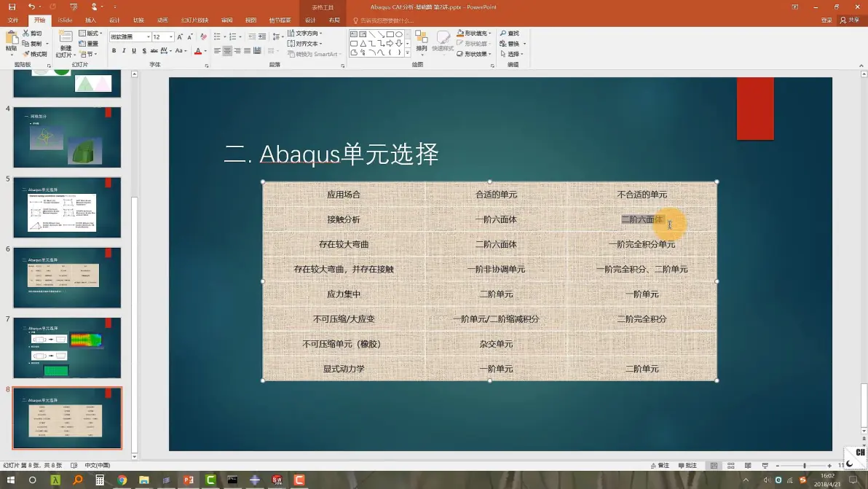Image resolution: width=868 pixels, height=489 pixels.
Task: Open the Insert (插入) ribbon tab
Action: tap(91, 20)
